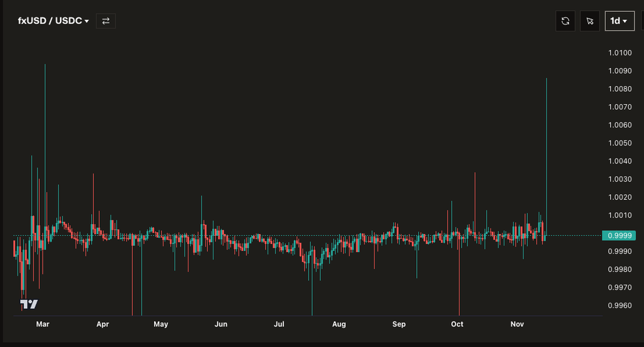Screen dimensions: 644x347
Task: Expand the 1d timeframe dropdown
Action: (619, 21)
